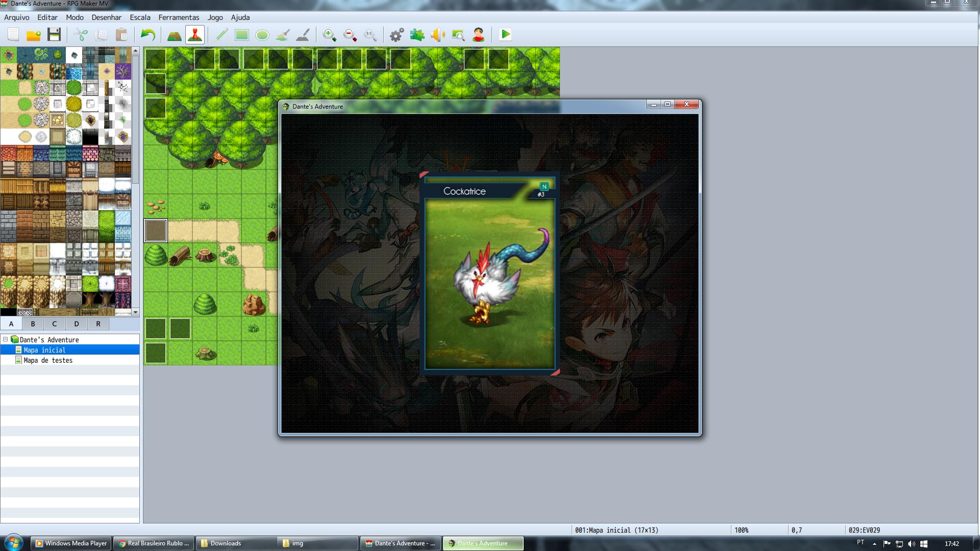Open the Modo menu
The image size is (980, 551).
[75, 17]
